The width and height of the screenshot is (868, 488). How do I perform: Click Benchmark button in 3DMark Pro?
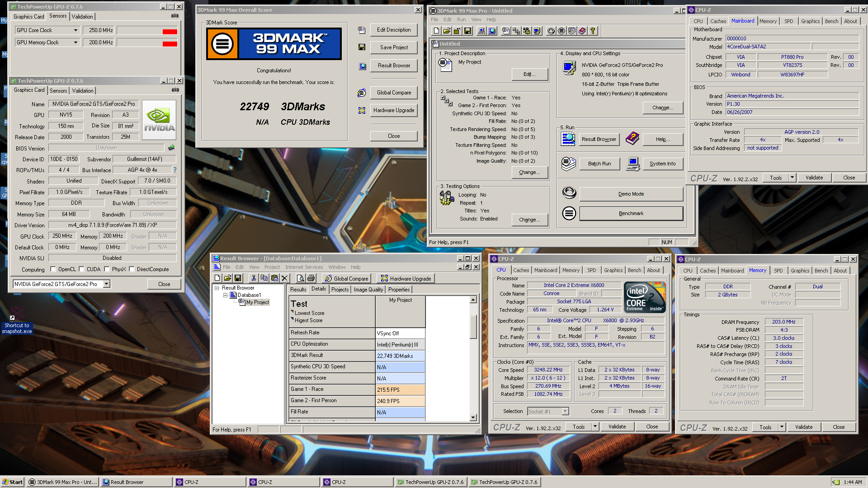point(631,213)
